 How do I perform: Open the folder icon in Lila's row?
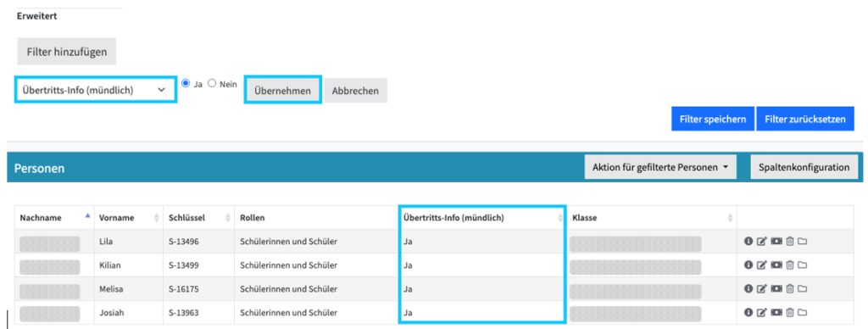click(x=802, y=241)
